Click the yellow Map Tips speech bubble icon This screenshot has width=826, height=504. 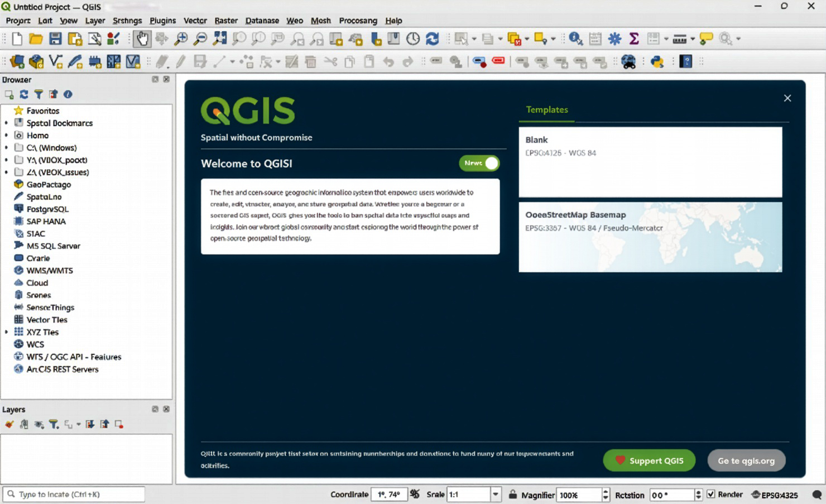pos(706,39)
